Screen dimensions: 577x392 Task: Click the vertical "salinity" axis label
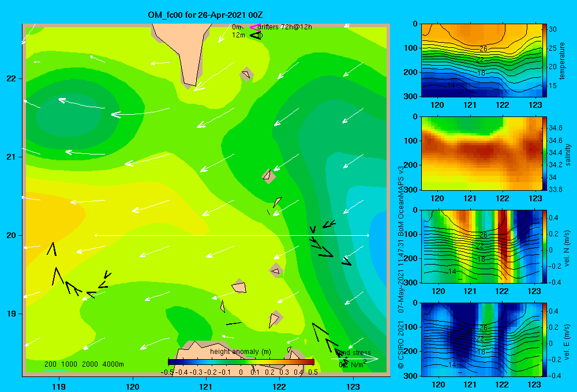pos(567,154)
